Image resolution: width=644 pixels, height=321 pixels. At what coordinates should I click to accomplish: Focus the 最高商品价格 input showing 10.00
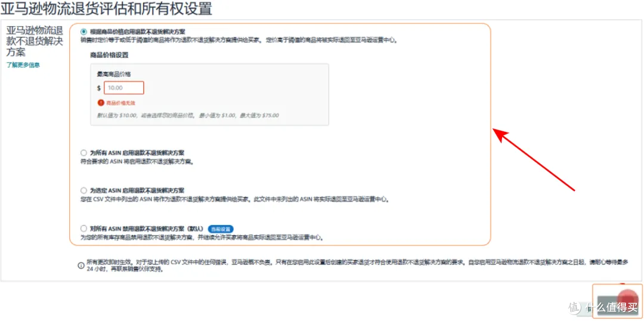(123, 88)
